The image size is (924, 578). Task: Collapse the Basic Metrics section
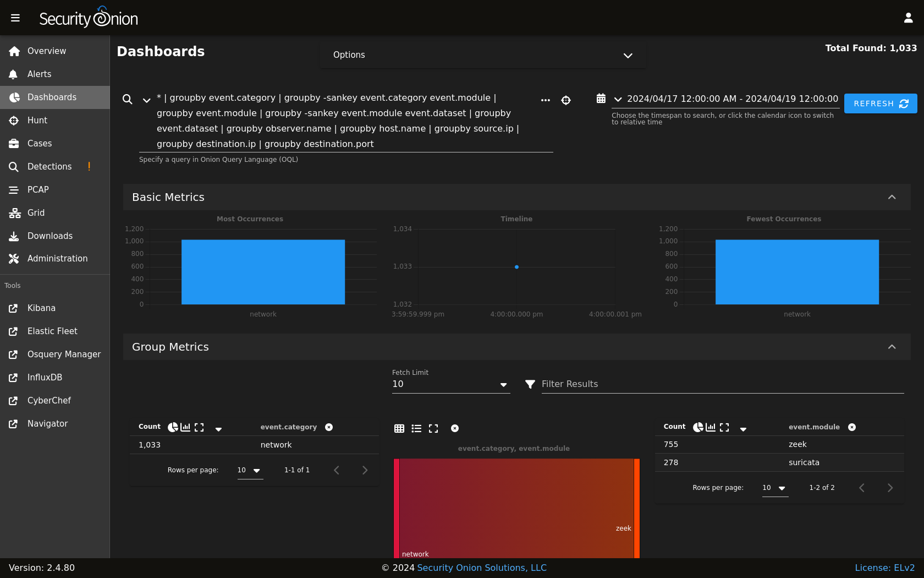pyautogui.click(x=892, y=197)
